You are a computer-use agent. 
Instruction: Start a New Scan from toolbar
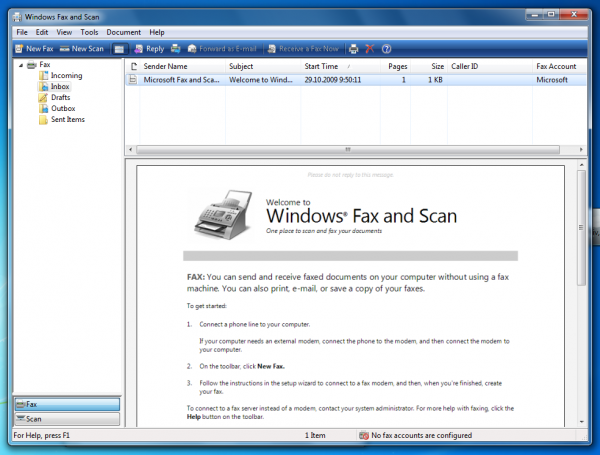coord(82,49)
